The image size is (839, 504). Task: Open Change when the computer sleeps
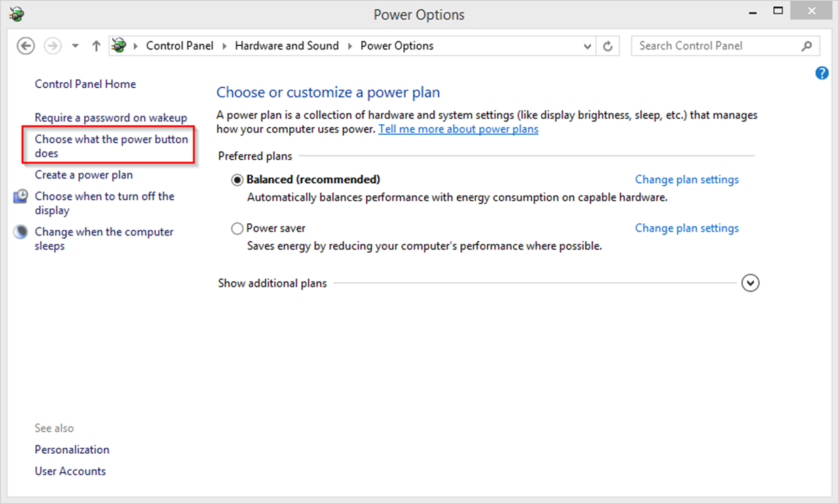[104, 239]
